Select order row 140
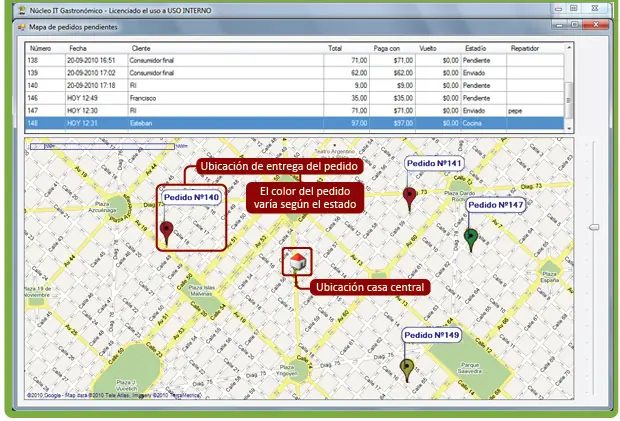Viewport: 620px width, 421px height. (x=295, y=85)
